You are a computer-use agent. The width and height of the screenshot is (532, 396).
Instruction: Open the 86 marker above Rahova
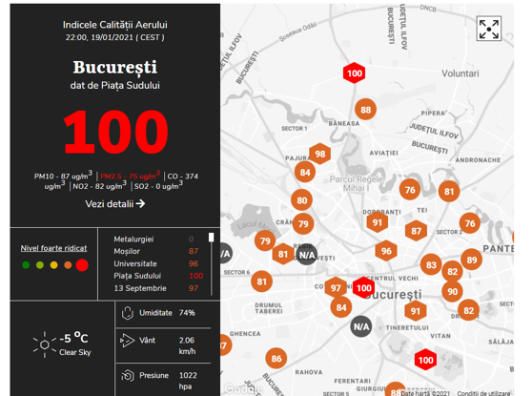276,359
